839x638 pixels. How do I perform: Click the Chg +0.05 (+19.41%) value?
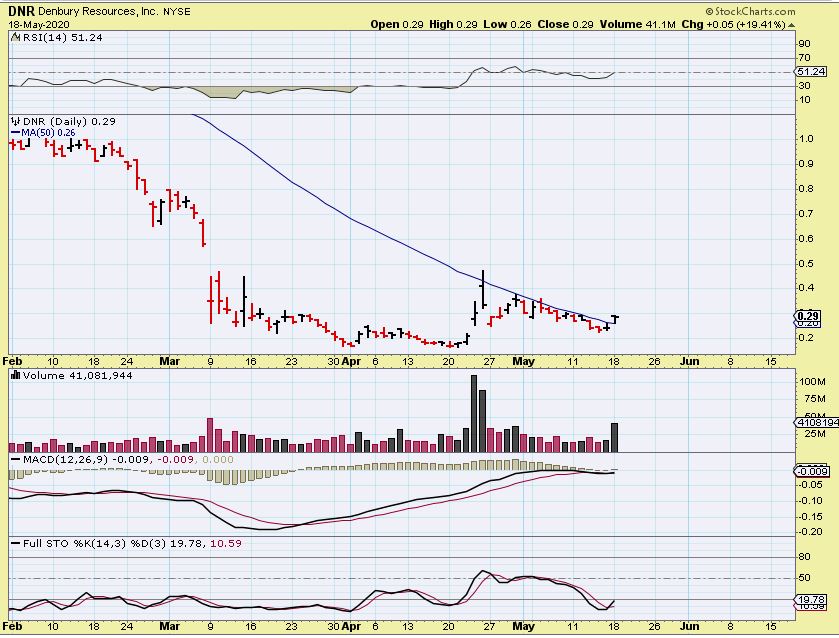click(733, 25)
